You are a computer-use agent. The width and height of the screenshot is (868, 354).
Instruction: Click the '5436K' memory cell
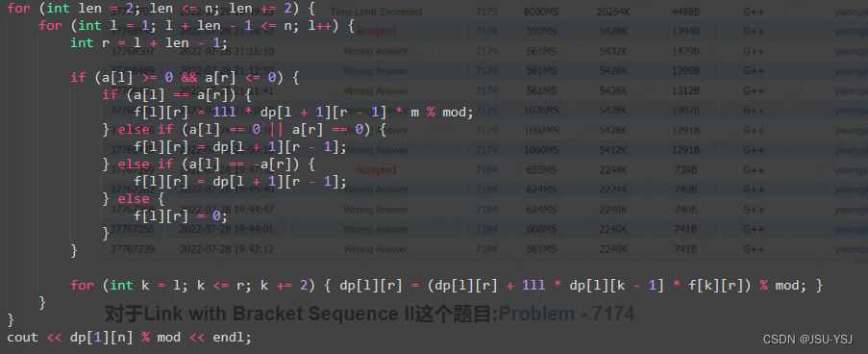tap(612, 90)
